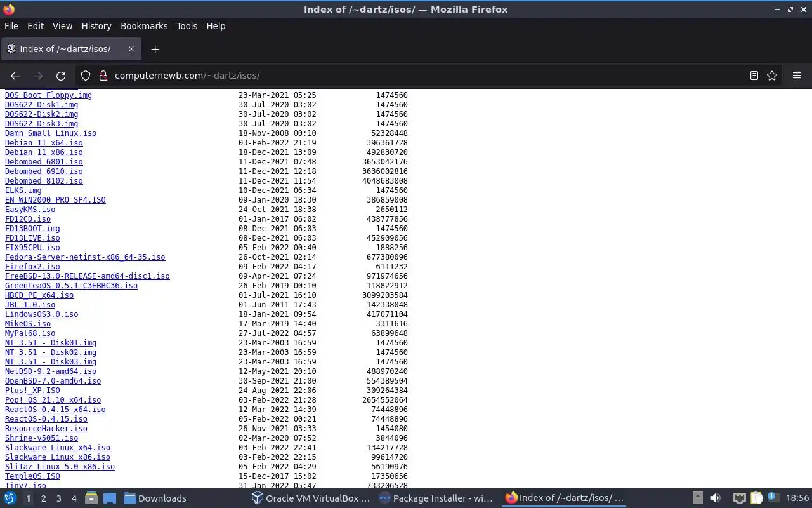This screenshot has height=508, width=812.
Task: Click the Firefox2.iso link
Action: 32,267
